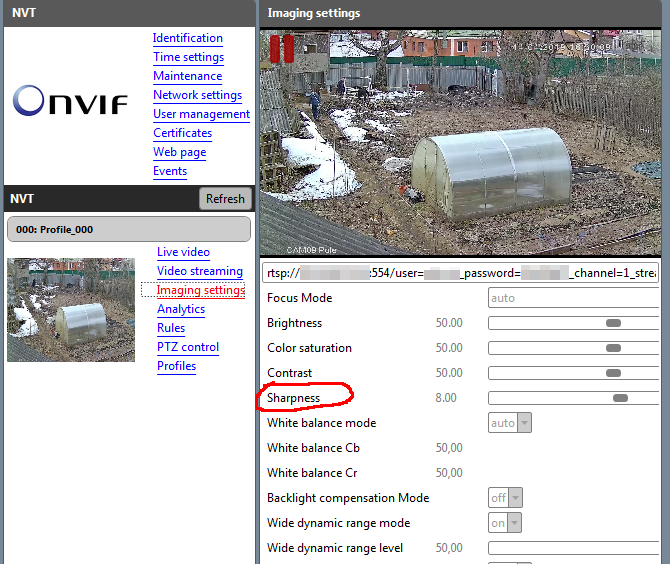Open PTZ control page
This screenshot has width=670, height=564.
[187, 347]
